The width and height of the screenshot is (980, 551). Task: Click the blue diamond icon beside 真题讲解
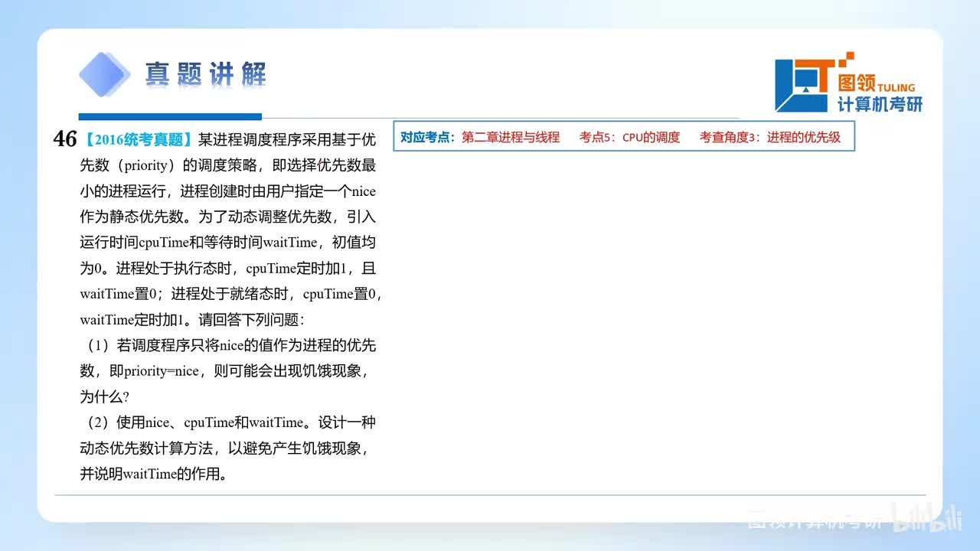tap(105, 74)
